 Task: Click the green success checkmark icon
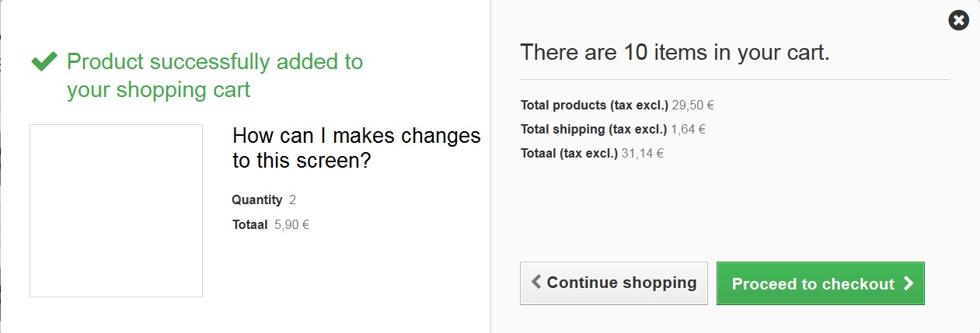[44, 61]
